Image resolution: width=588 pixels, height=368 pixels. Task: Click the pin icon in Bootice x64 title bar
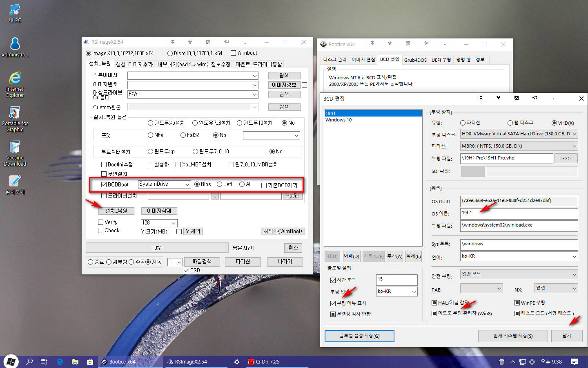click(x=426, y=43)
